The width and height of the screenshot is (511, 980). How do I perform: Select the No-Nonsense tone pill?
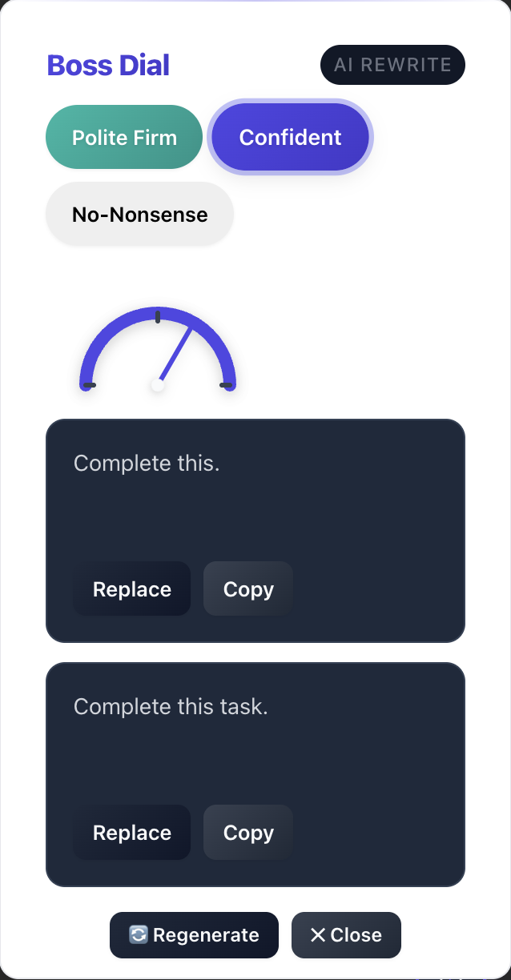point(139,214)
